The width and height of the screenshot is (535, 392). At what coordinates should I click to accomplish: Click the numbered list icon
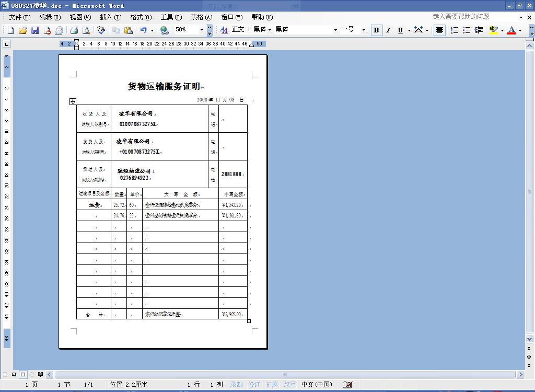pyautogui.click(x=455, y=30)
